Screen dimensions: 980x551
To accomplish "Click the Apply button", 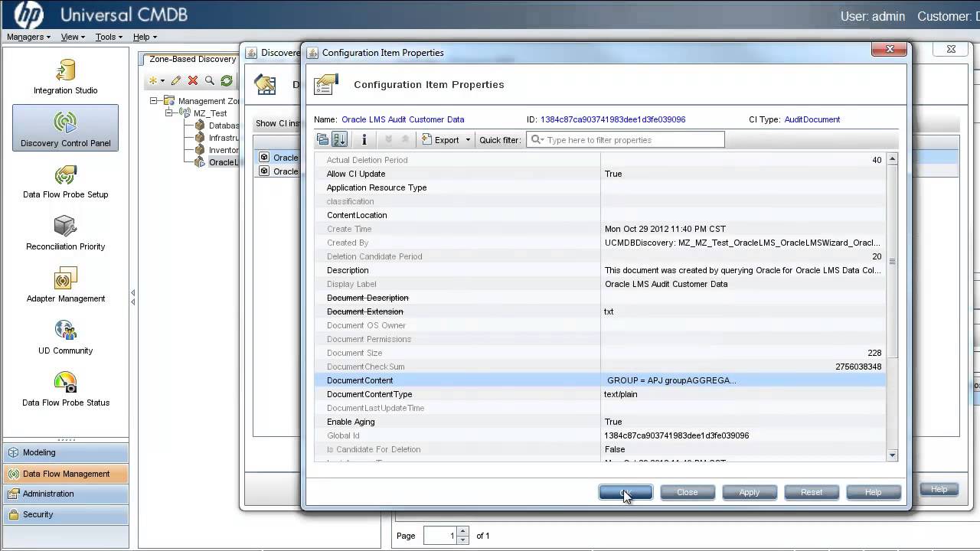I will (x=749, y=492).
